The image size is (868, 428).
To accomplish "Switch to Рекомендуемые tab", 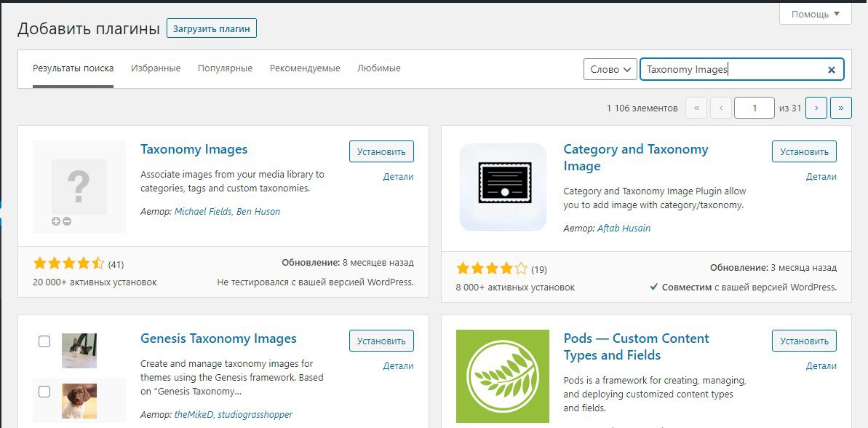I will pyautogui.click(x=305, y=68).
